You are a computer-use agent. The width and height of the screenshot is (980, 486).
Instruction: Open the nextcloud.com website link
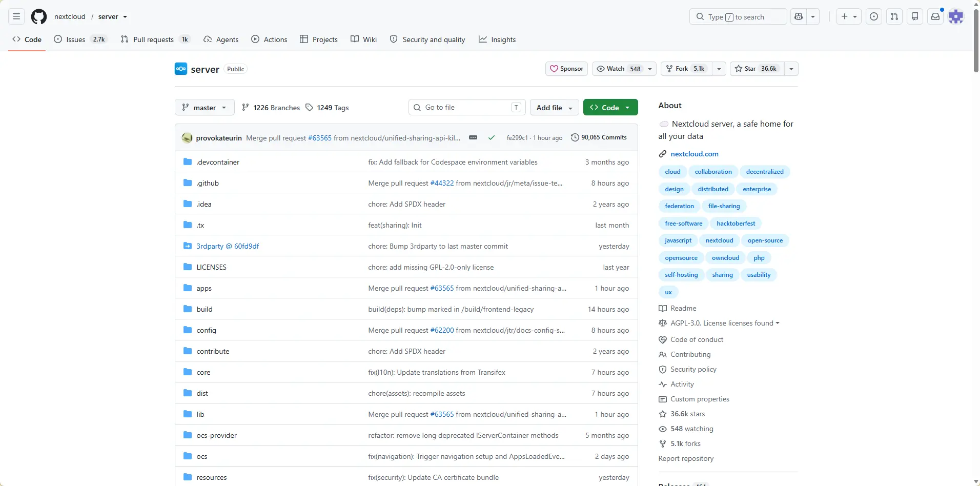point(695,154)
